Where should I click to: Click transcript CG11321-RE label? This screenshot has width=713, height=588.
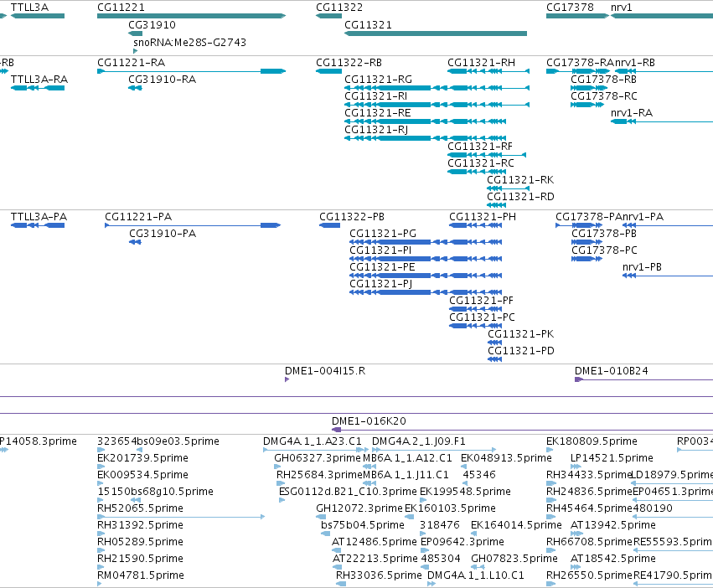(377, 113)
